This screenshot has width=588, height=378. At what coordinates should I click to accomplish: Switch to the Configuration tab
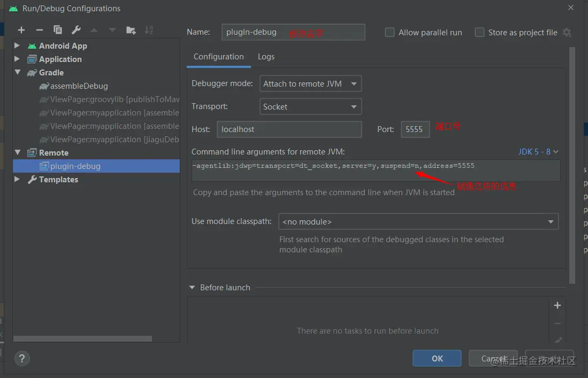pyautogui.click(x=219, y=57)
